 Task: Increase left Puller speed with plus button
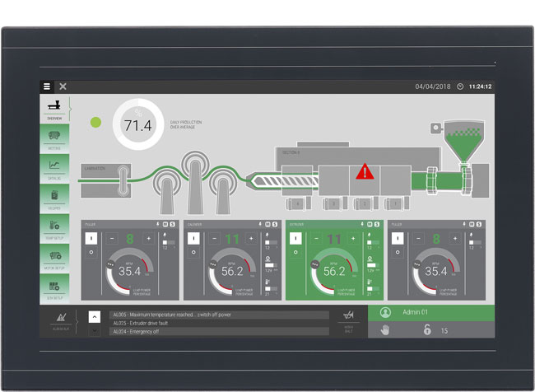(x=148, y=239)
